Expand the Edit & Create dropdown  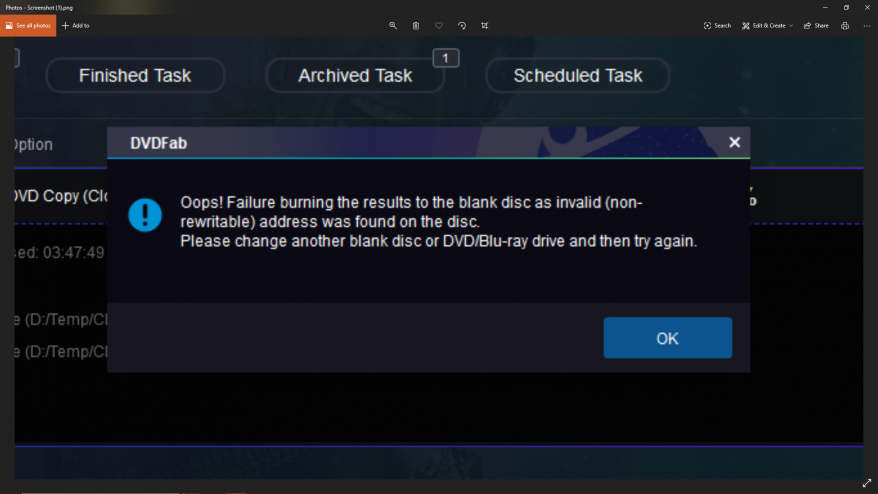pyautogui.click(x=768, y=25)
